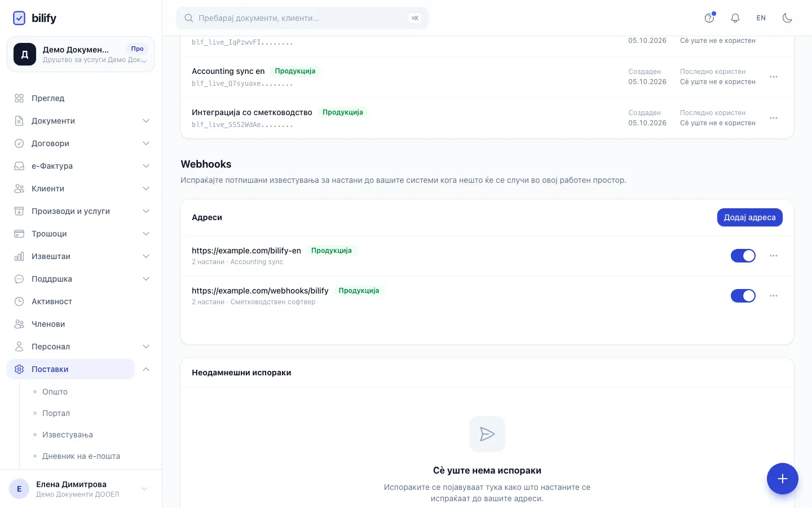Image resolution: width=812 pixels, height=508 pixels.
Task: Expand the Договори menu chevron
Action: pyautogui.click(x=146, y=143)
